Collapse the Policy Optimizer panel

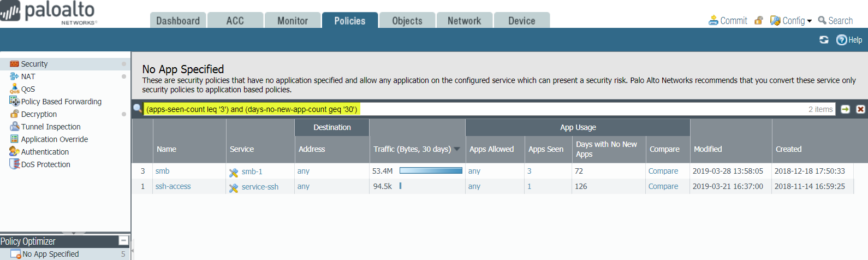[123, 241]
